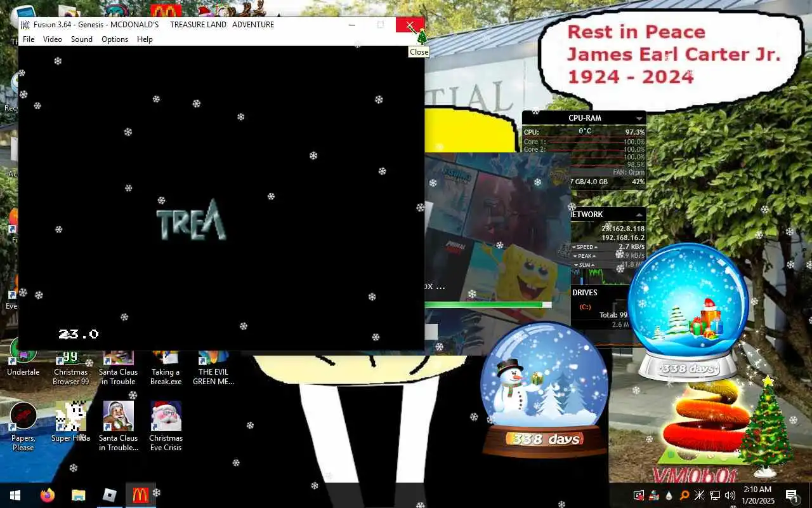Screen dimensions: 812x508
Task: Click the Undertale desktop shortcut
Action: click(23, 358)
